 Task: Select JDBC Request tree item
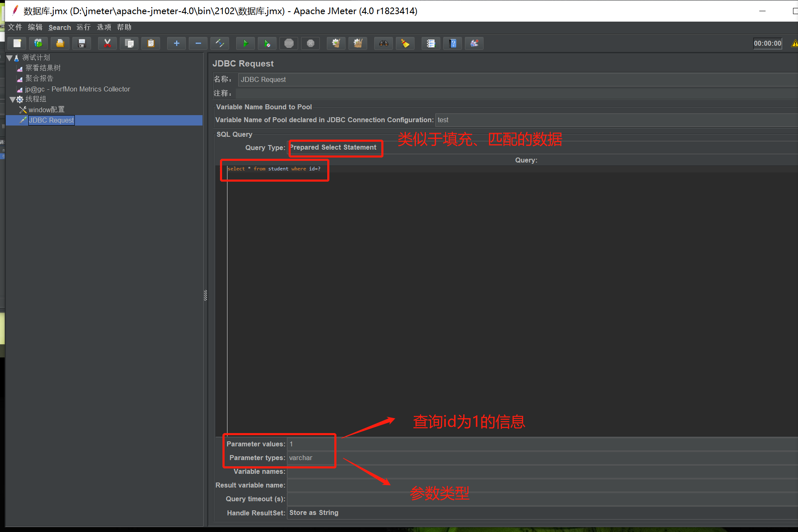pos(51,120)
